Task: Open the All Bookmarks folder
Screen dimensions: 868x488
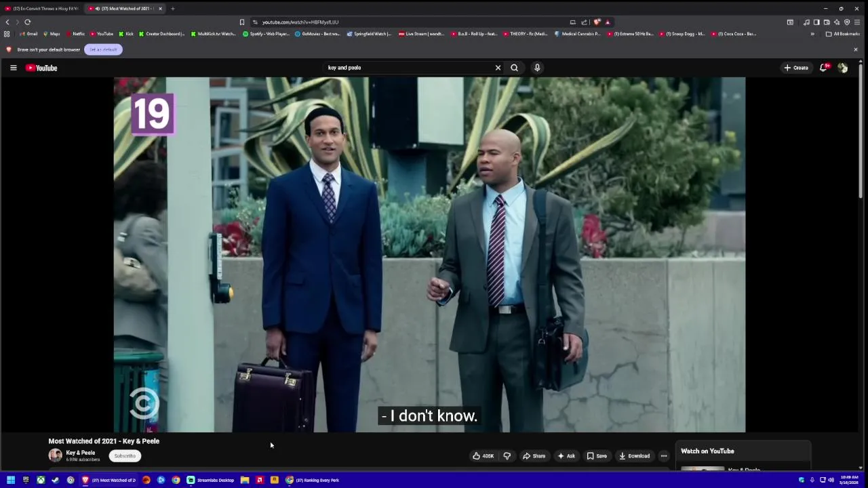Action: 842,34
